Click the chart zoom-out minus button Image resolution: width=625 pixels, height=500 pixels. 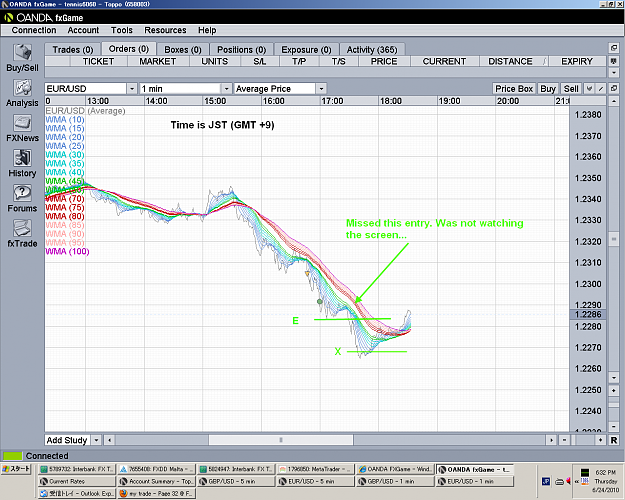click(x=564, y=440)
